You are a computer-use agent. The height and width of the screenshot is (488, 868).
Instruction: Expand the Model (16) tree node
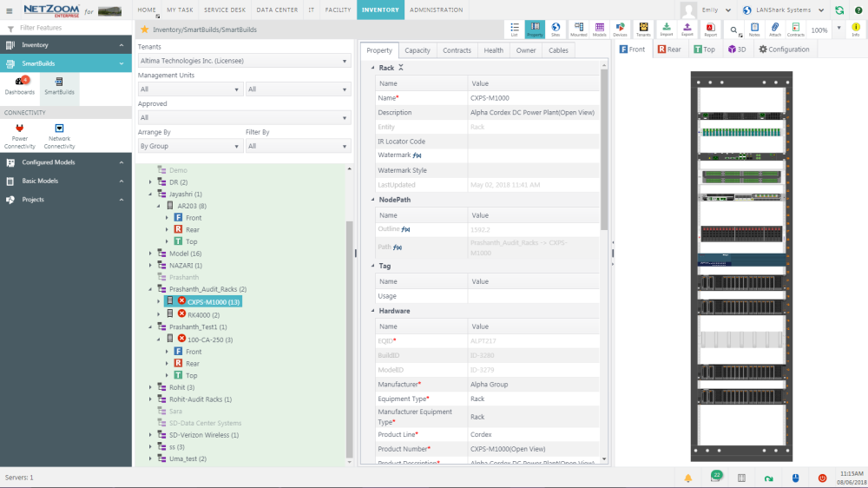pyautogui.click(x=150, y=254)
